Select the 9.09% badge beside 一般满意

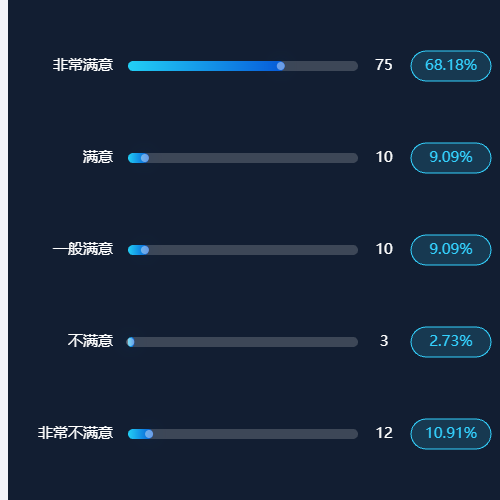point(451,250)
